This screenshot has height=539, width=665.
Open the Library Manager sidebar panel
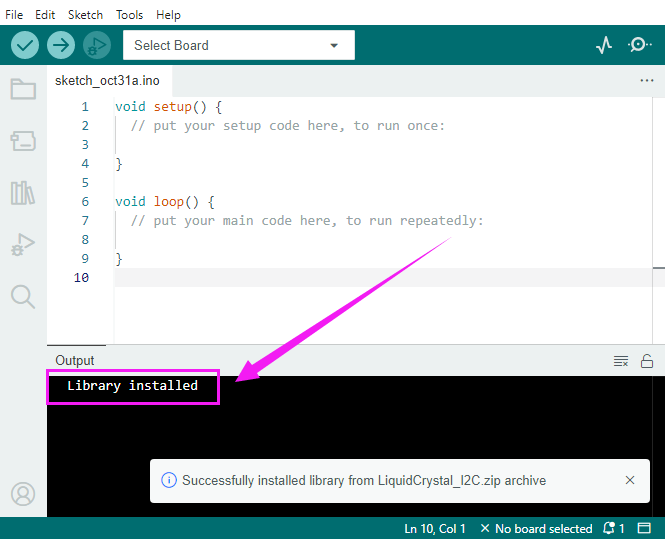coord(23,193)
